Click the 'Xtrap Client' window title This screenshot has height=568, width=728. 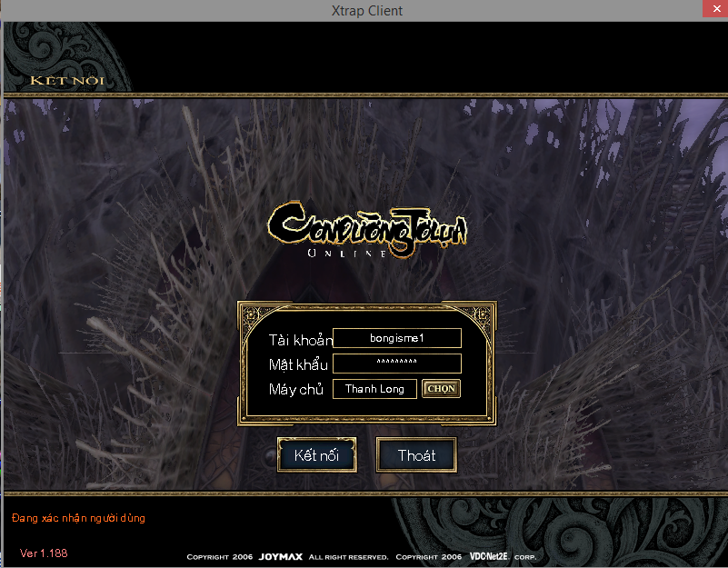[367, 11]
